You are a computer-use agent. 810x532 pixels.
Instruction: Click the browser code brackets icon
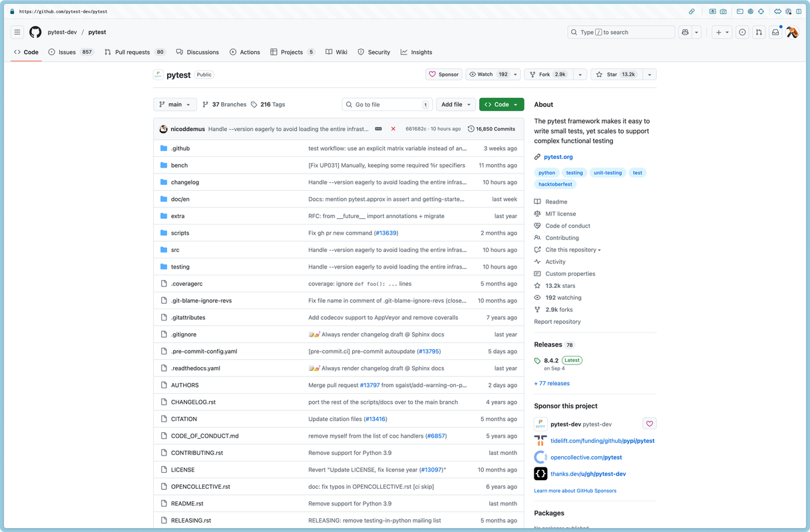click(x=777, y=11)
